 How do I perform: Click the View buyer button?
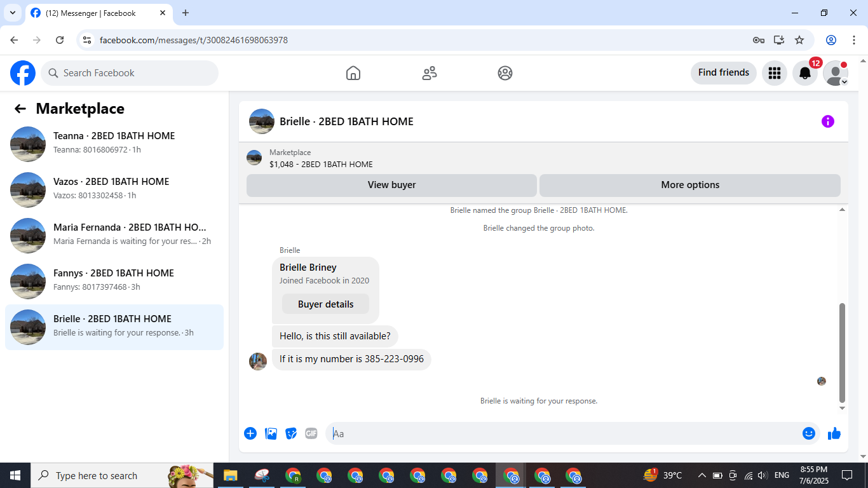click(391, 185)
